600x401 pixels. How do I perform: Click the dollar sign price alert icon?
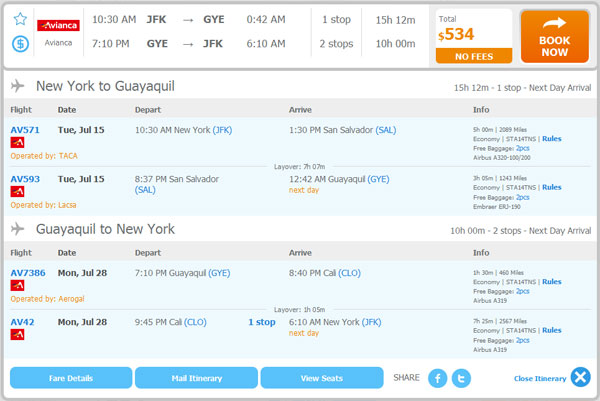click(x=20, y=44)
